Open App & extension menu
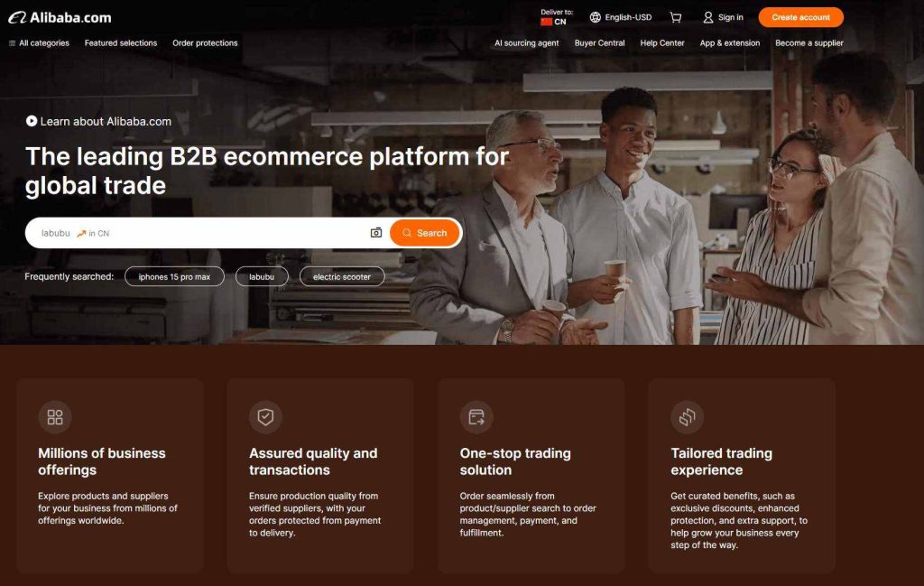Viewport: 924px width, 586px height. click(729, 43)
